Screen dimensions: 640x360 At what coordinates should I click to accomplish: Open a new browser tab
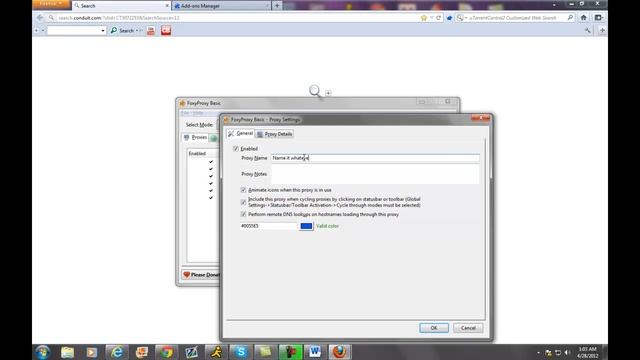tap(277, 6)
